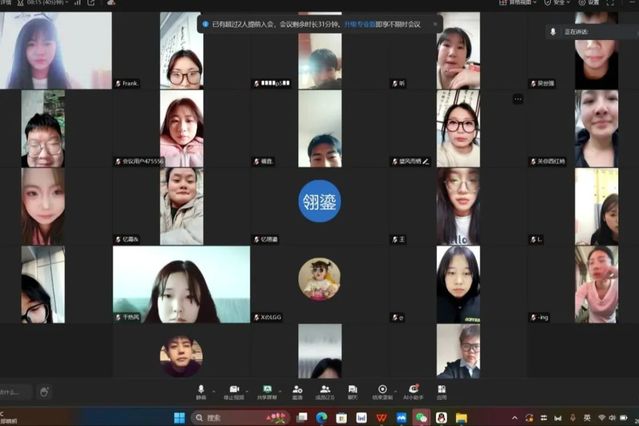Screen dimensions: 639x426
Task: Mute the microphone in the meeting toolbar
Action: (x=201, y=392)
